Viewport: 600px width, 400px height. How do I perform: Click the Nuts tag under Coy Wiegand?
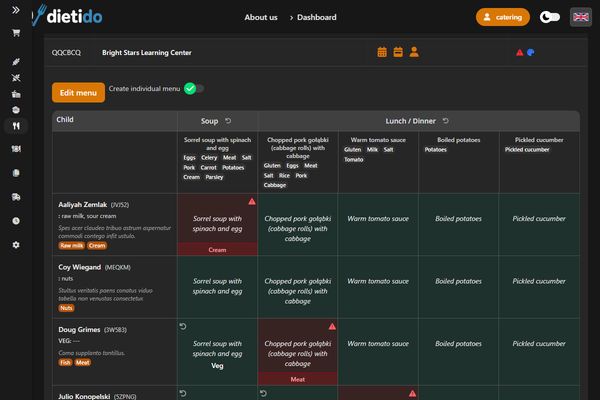tap(66, 308)
